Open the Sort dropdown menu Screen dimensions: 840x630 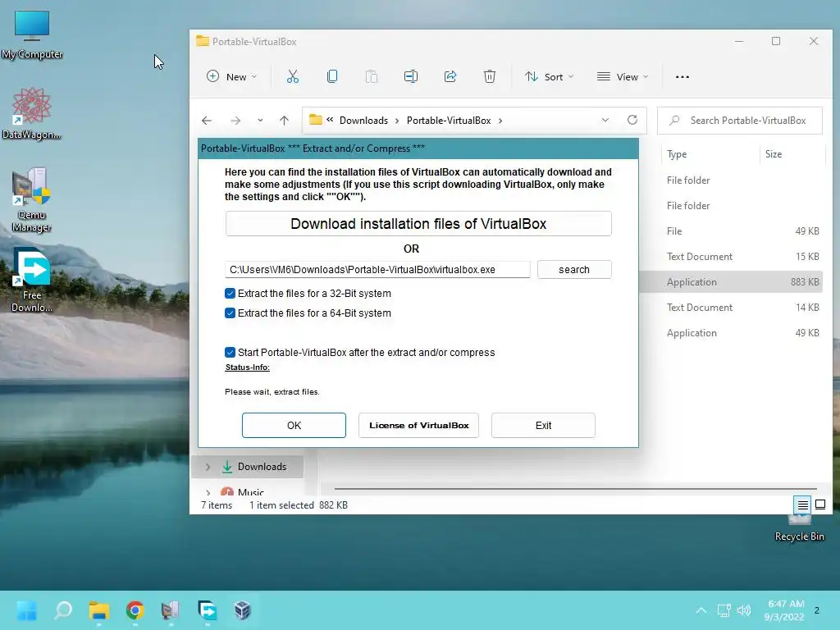(550, 76)
